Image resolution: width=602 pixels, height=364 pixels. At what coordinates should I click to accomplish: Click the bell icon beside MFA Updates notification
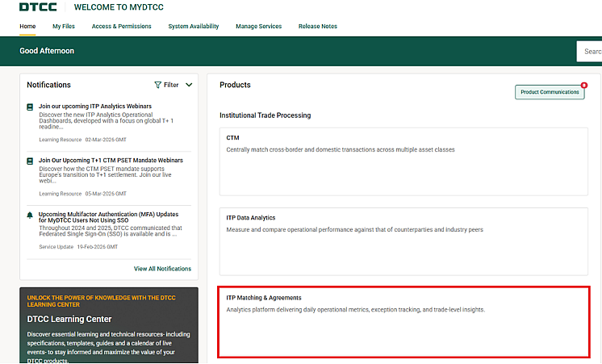coord(30,215)
